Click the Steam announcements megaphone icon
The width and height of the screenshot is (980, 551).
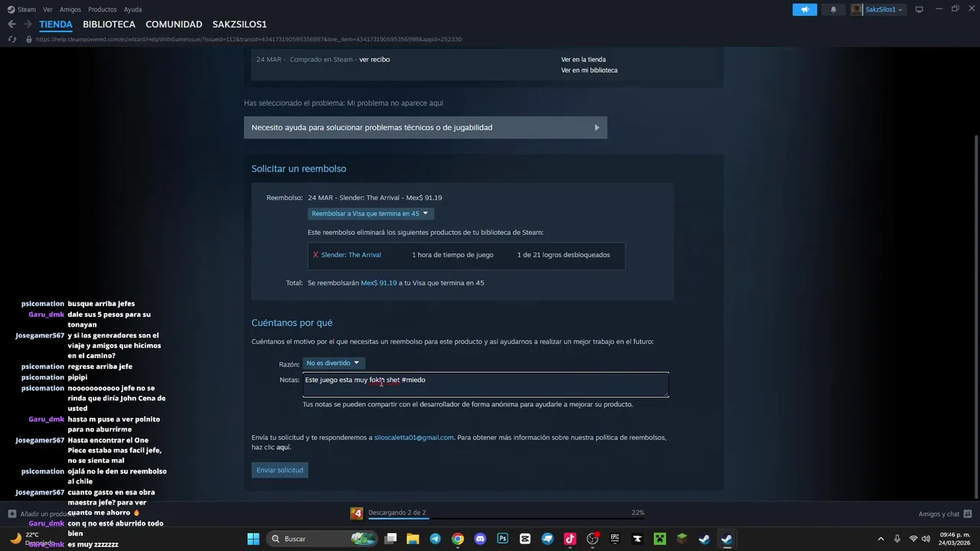coord(805,9)
